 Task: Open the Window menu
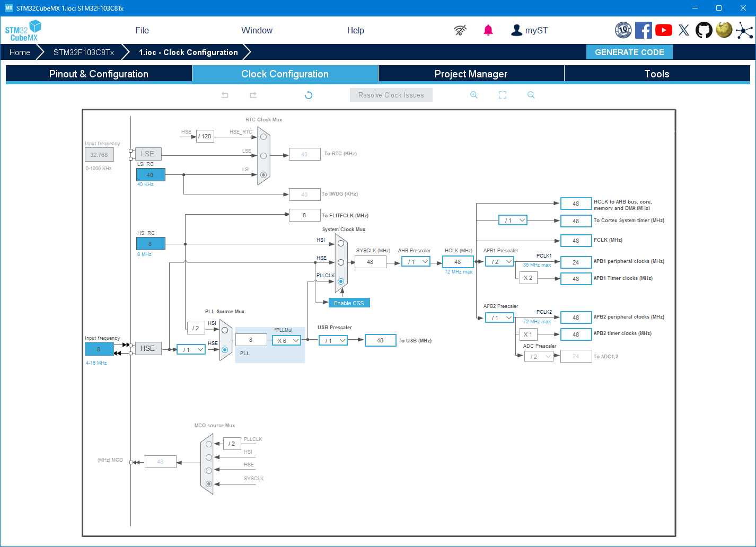[x=257, y=30]
